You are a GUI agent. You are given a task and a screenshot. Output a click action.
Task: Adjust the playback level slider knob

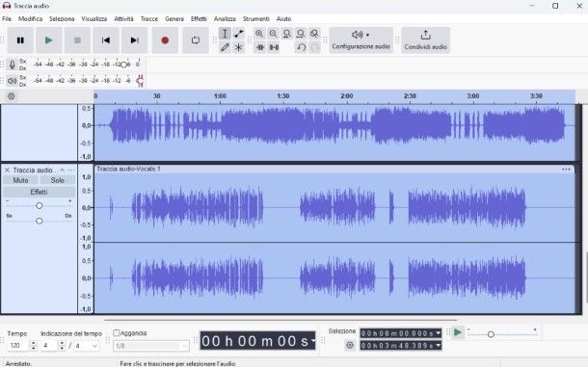[x=140, y=81]
